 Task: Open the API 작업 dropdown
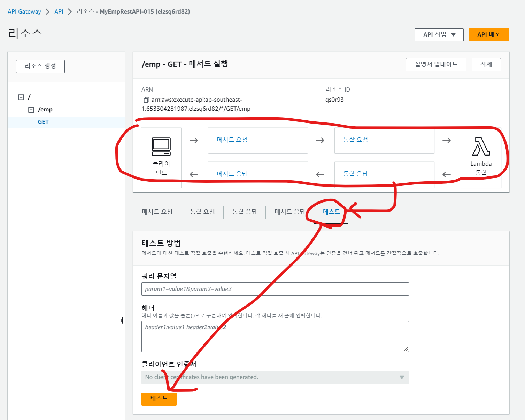439,35
